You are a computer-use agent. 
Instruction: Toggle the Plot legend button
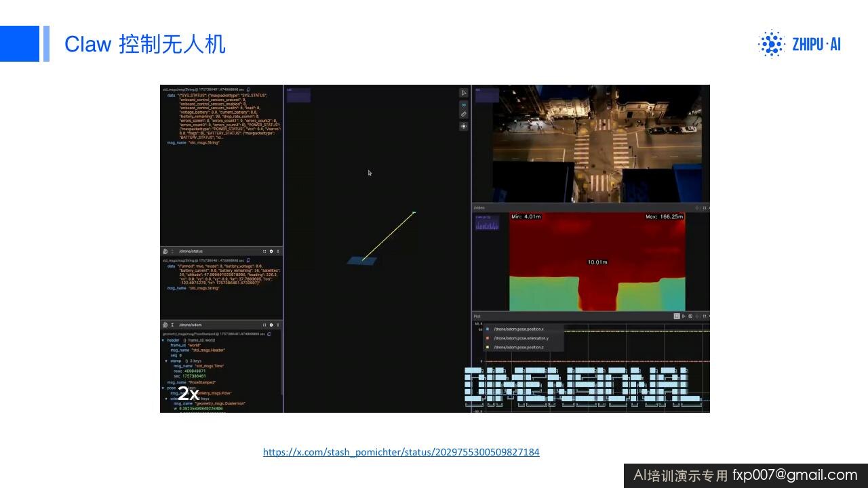(677, 317)
